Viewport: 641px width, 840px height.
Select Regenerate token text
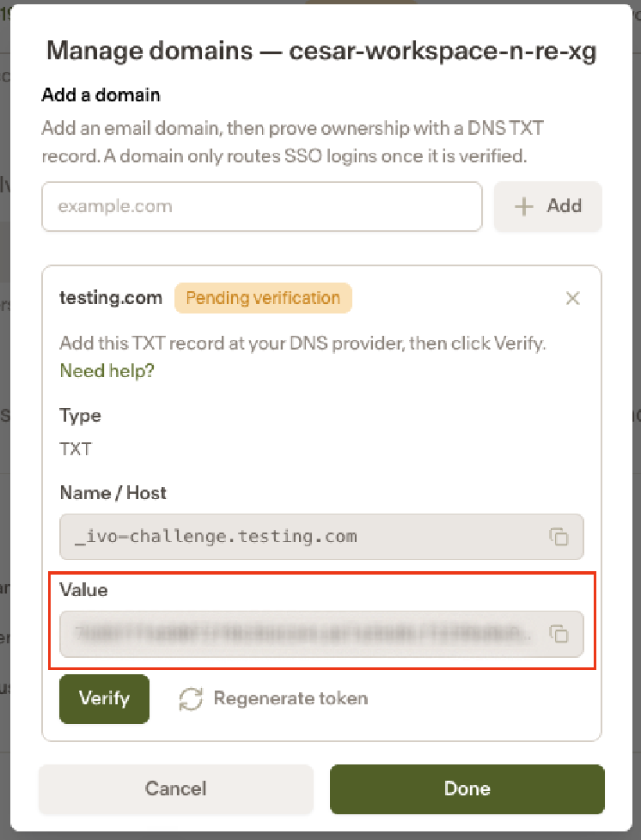[290, 698]
